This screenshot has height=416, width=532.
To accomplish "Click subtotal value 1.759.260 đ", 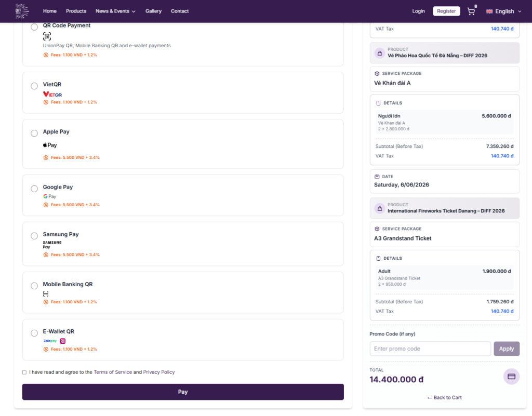I will pyautogui.click(x=500, y=302).
